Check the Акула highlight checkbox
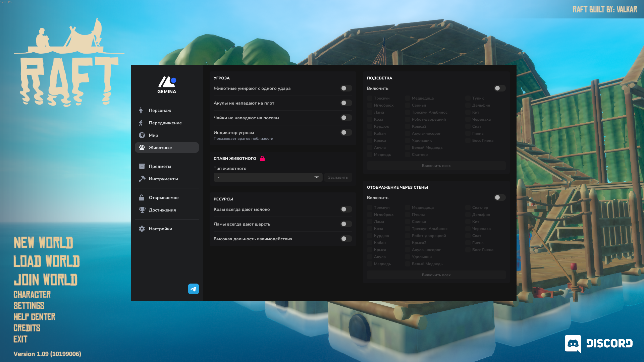The height and width of the screenshot is (362, 644). point(370,147)
